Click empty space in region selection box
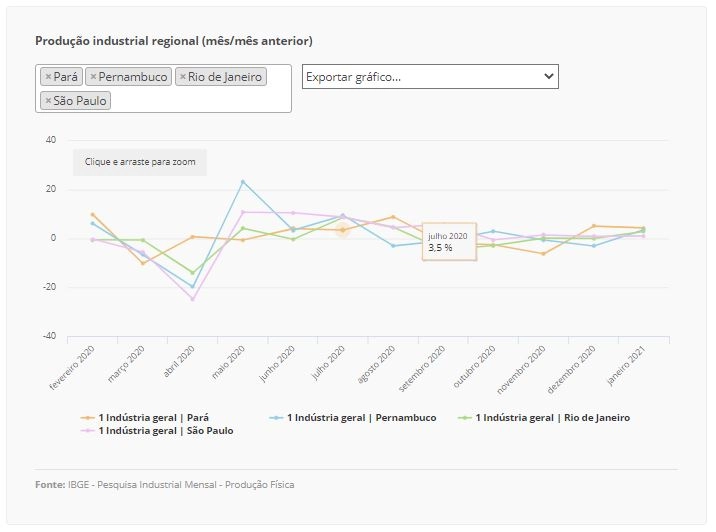This screenshot has width=716, height=532. [201, 100]
